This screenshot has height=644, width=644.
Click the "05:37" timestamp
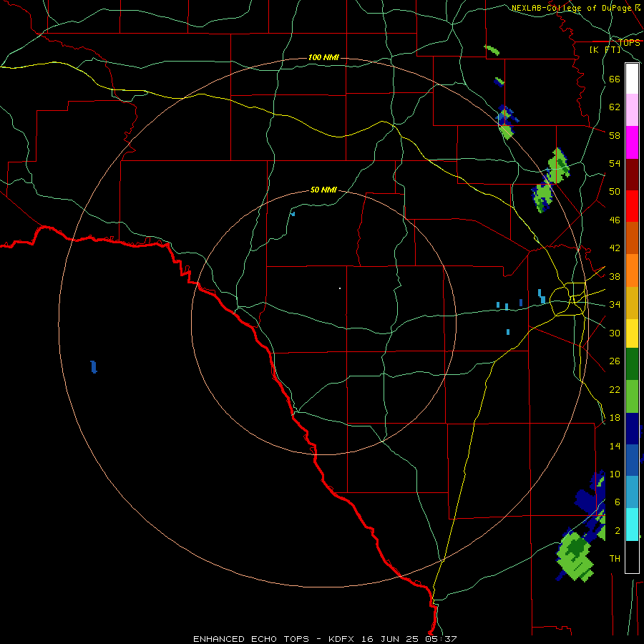click(442, 639)
